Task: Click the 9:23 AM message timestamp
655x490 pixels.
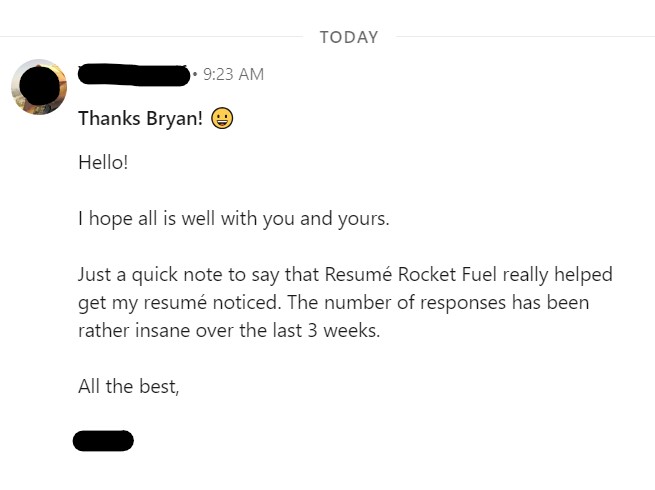Action: (233, 74)
